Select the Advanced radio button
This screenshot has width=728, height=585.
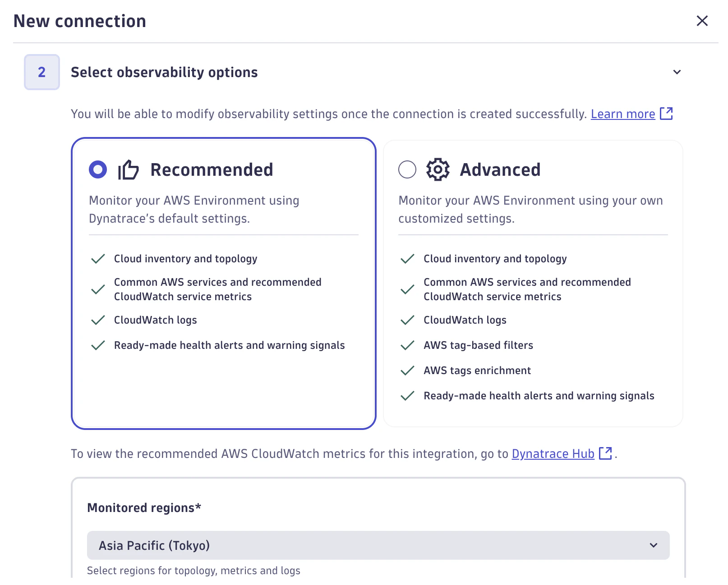pos(407,169)
